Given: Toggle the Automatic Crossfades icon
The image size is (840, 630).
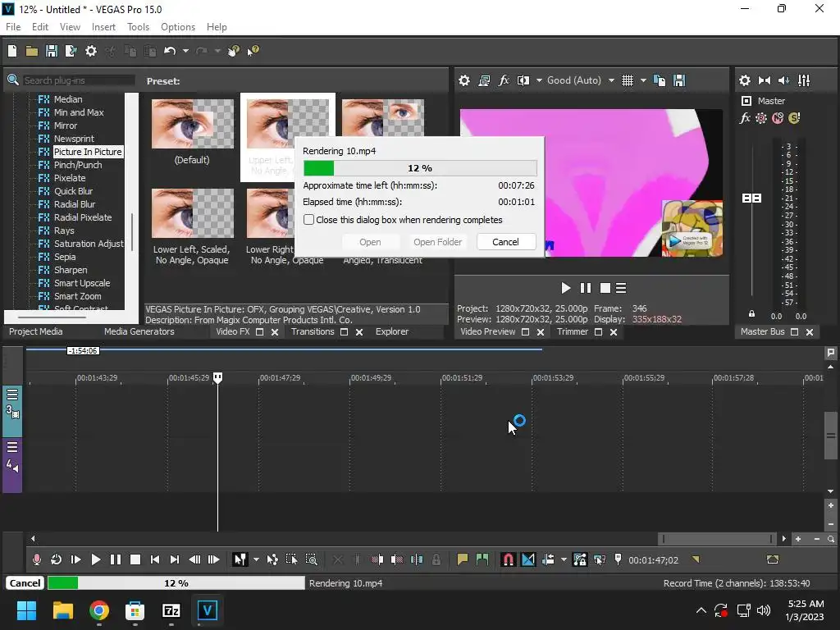Looking at the screenshot, I should click(528, 559).
